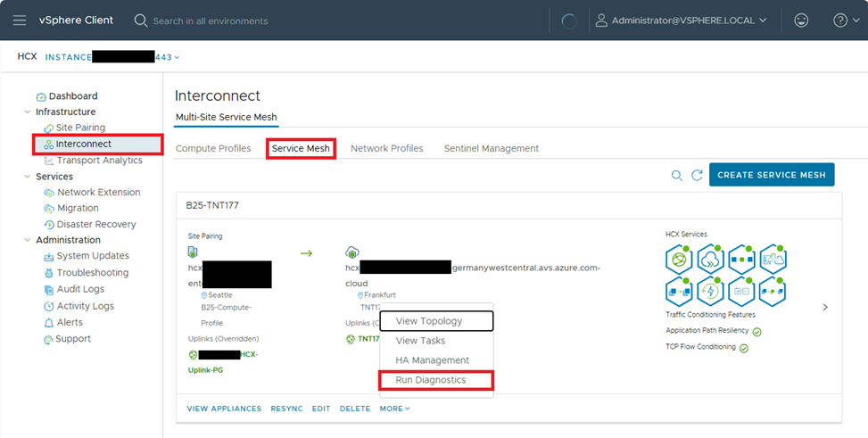Viewport: 868px width, 438px height.
Task: Open the HCX instance selector dropdown
Action: click(x=112, y=57)
